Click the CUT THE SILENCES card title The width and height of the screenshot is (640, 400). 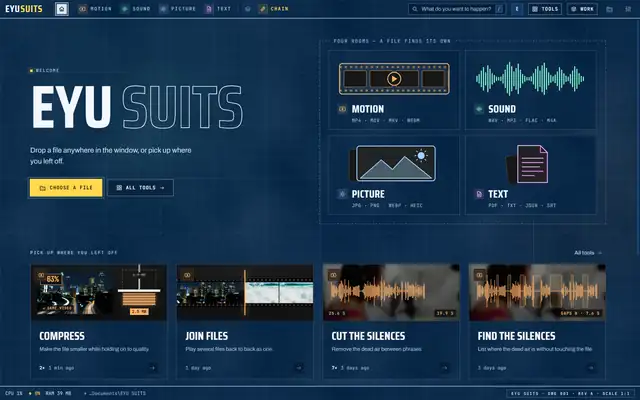click(x=368, y=336)
